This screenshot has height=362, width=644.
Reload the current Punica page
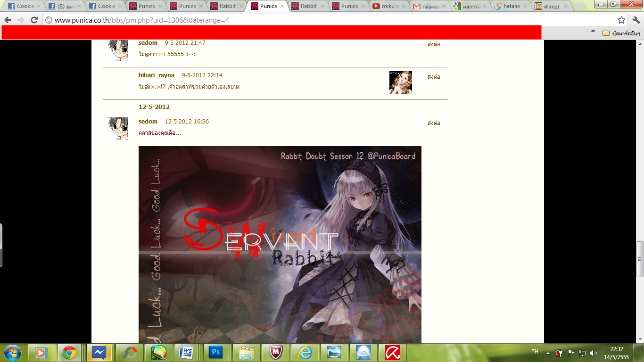[34, 20]
